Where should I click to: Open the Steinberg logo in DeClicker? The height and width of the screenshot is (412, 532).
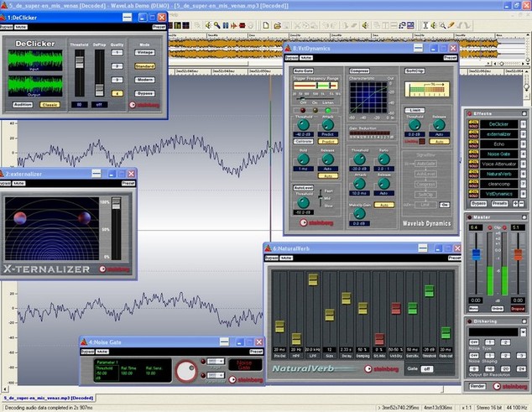point(144,105)
